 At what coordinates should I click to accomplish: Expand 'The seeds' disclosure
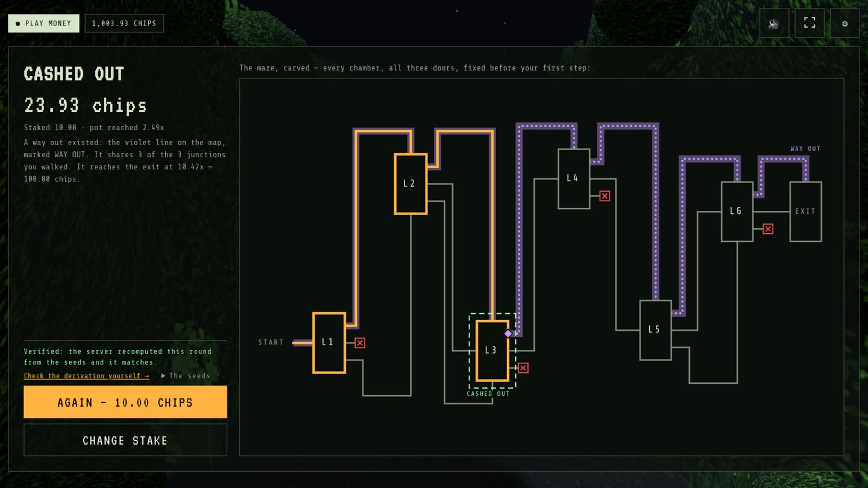[x=186, y=376]
